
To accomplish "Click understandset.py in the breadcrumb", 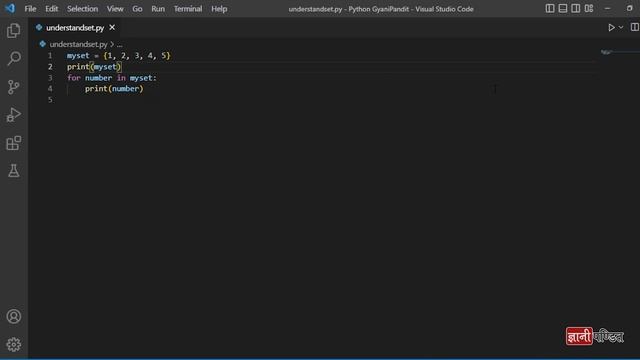I will 78,44.
